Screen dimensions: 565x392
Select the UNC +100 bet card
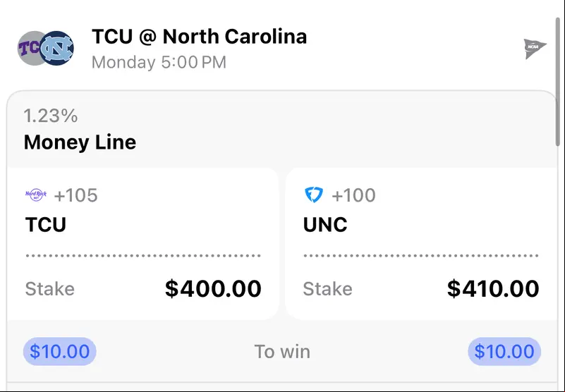421,243
